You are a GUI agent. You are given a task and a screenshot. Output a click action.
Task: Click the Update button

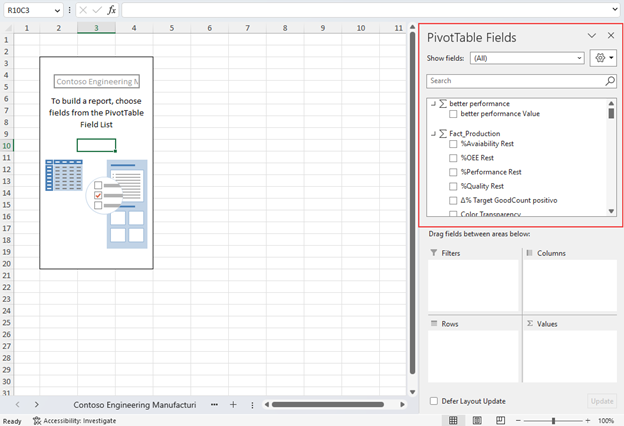point(602,401)
